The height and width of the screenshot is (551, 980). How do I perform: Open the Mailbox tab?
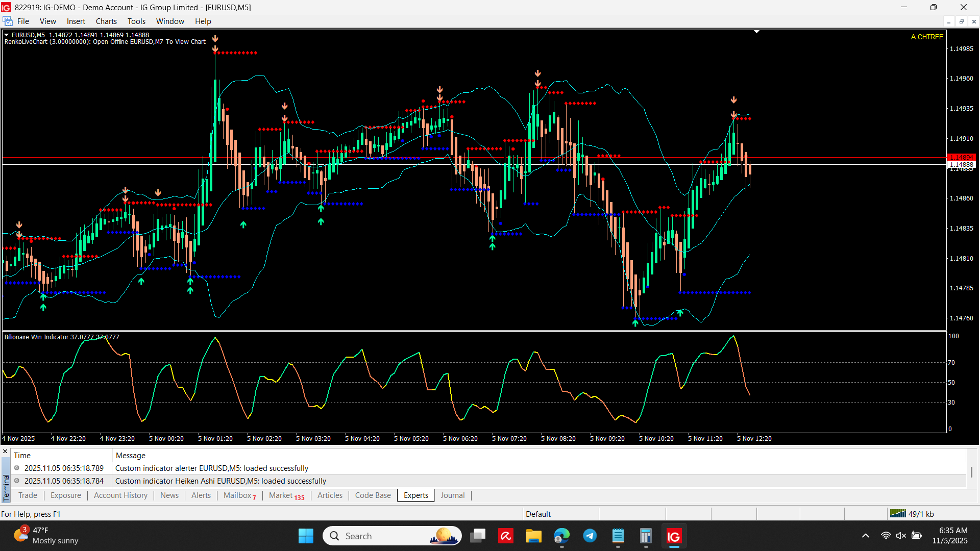click(238, 495)
